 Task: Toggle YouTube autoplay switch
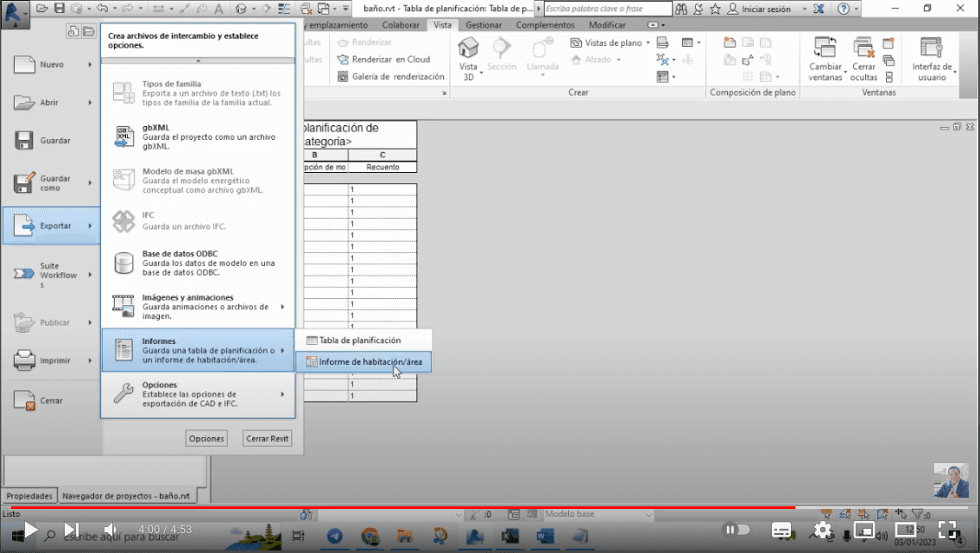click(x=736, y=530)
